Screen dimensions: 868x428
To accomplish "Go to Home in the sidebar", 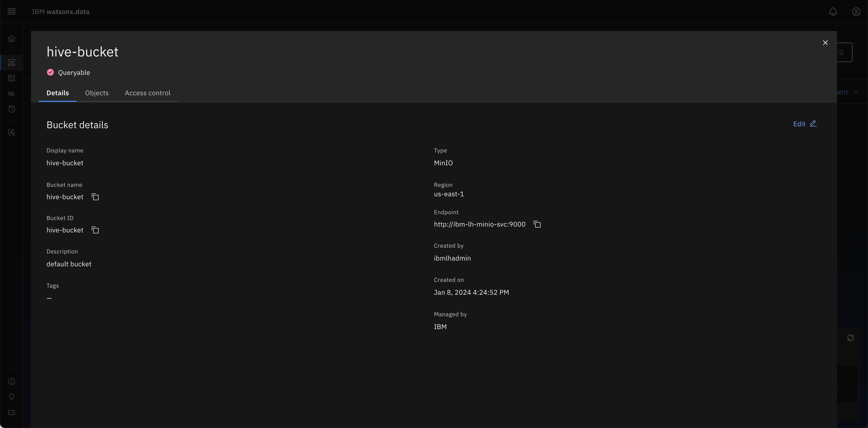I will pyautogui.click(x=11, y=39).
